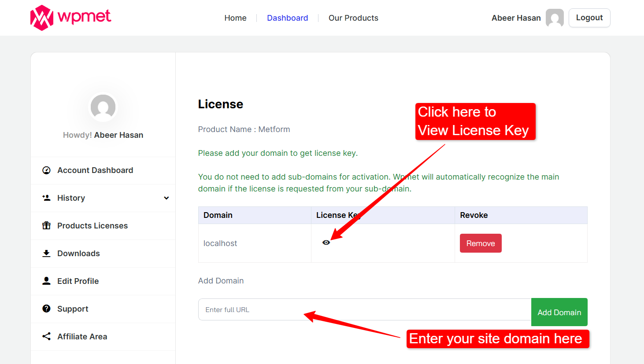
Task: Go to the Dashboard nav item
Action: [287, 18]
